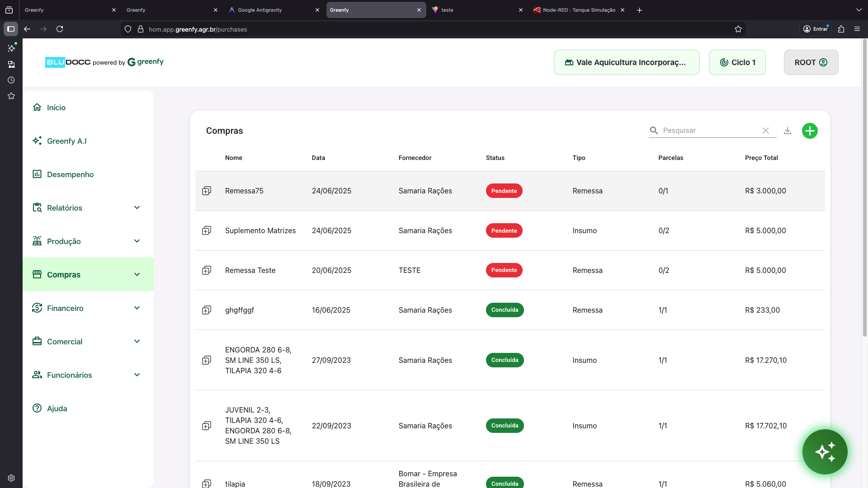Click the green add purchase plus button
868x488 pixels.
(810, 131)
